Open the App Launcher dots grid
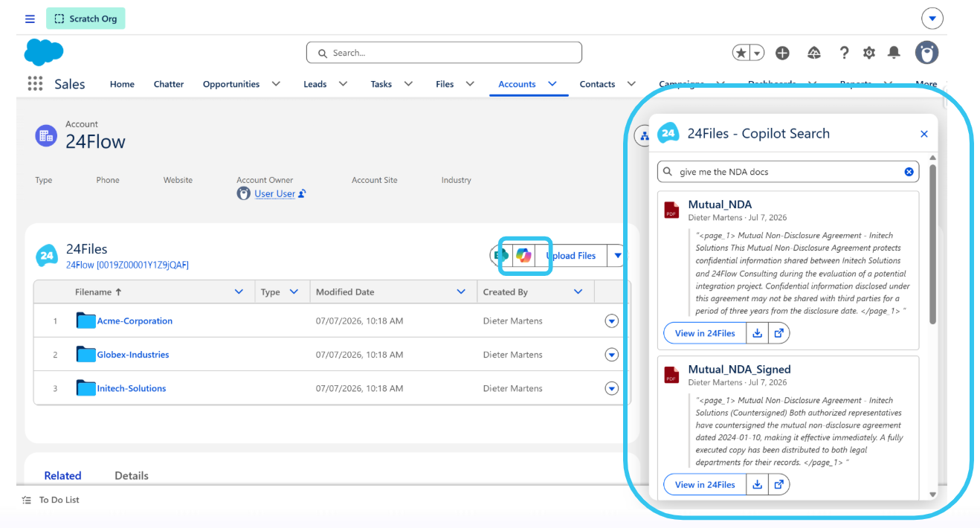Viewport: 980px width, 528px height. (35, 84)
